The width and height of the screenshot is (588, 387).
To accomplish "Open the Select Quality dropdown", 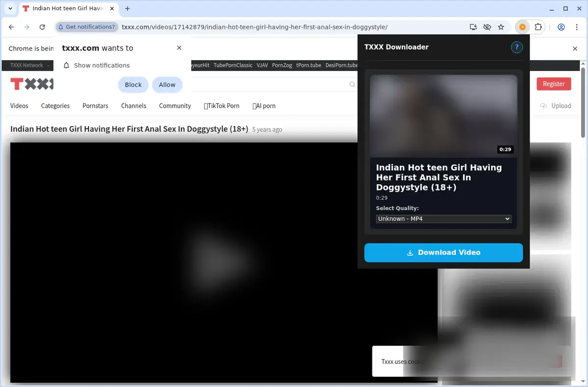I will pyautogui.click(x=443, y=218).
